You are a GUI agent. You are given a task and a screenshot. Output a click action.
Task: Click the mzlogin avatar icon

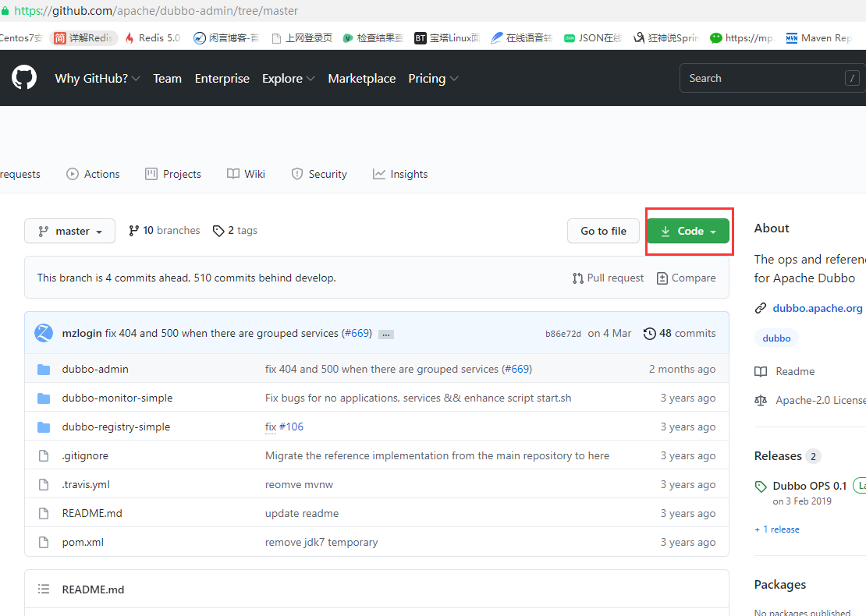(x=44, y=333)
